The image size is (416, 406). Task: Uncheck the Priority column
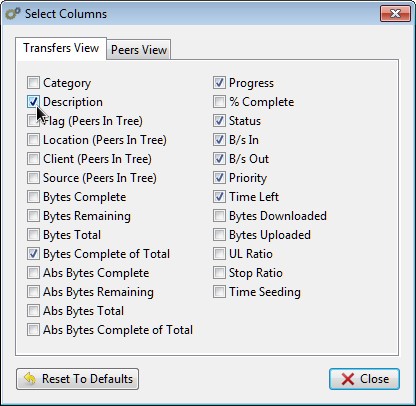point(219,178)
